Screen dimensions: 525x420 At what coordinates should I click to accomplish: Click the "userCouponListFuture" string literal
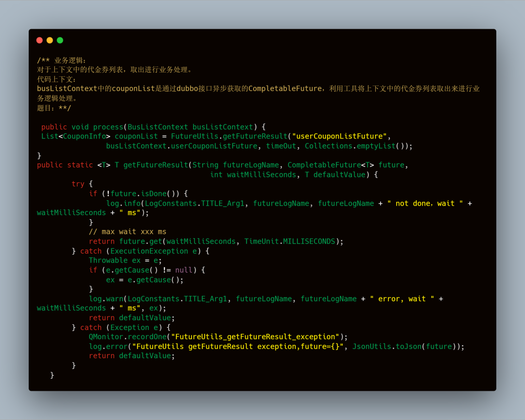point(339,136)
